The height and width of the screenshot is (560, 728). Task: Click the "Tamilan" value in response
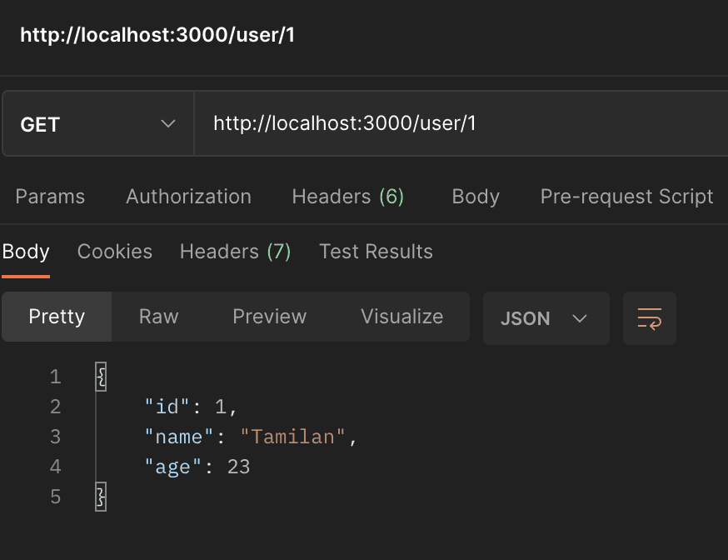tap(293, 437)
